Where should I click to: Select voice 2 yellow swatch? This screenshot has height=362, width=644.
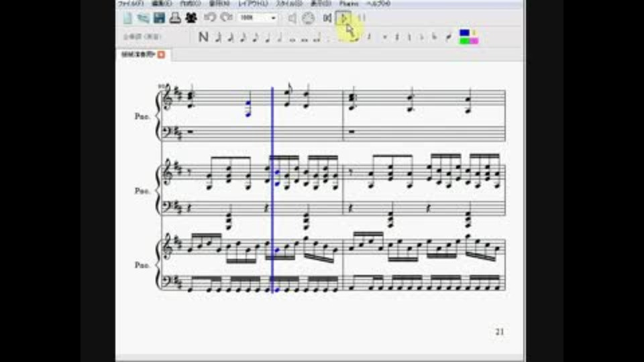474,32
